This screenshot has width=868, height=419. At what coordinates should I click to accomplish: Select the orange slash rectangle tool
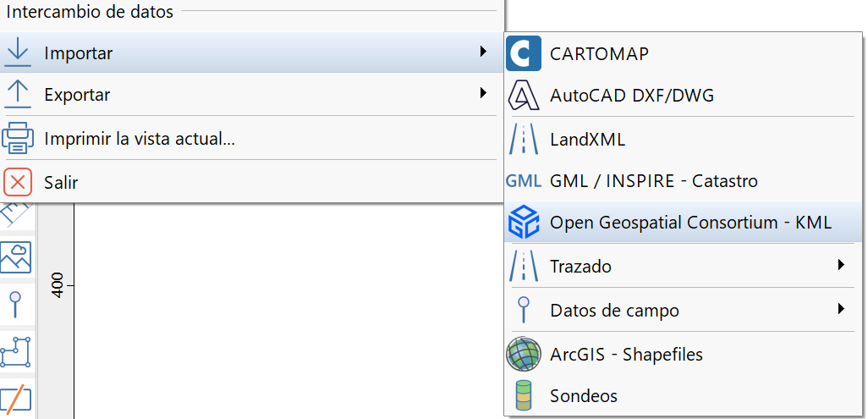coord(15,400)
